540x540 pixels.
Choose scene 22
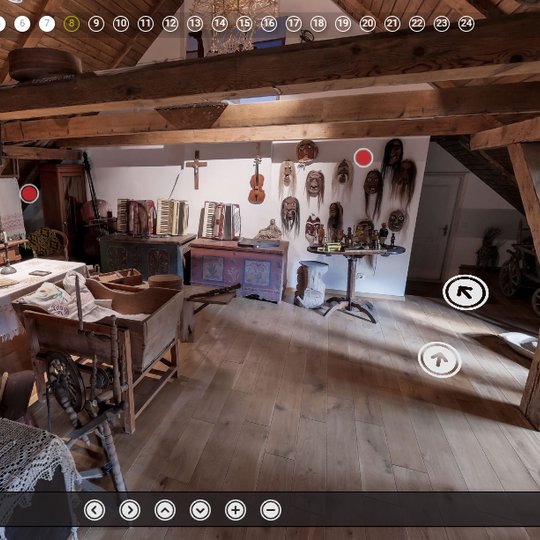tap(417, 24)
